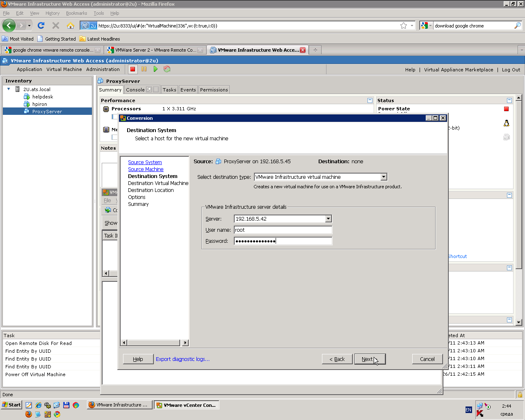Open the Virtual Machine menu
The image size is (525, 420).
coord(64,69)
